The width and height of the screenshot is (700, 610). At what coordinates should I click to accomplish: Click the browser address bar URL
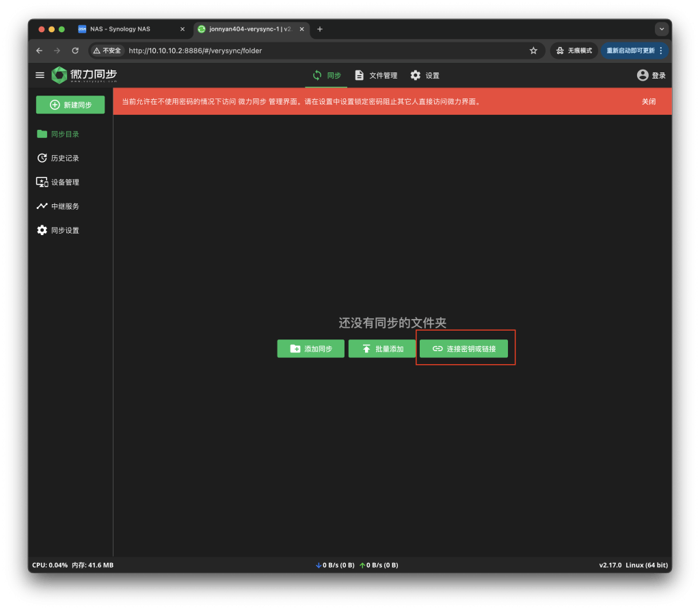pos(195,51)
